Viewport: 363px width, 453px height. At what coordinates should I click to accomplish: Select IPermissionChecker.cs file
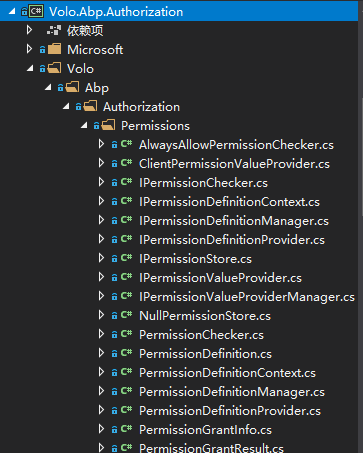tap(203, 183)
